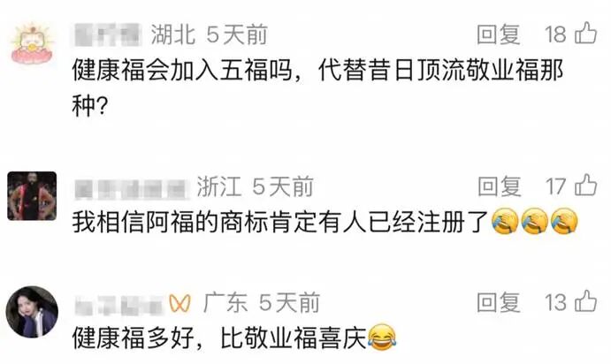
Task: Like the Guangdong comment with 13 likes
Action: pos(585,301)
